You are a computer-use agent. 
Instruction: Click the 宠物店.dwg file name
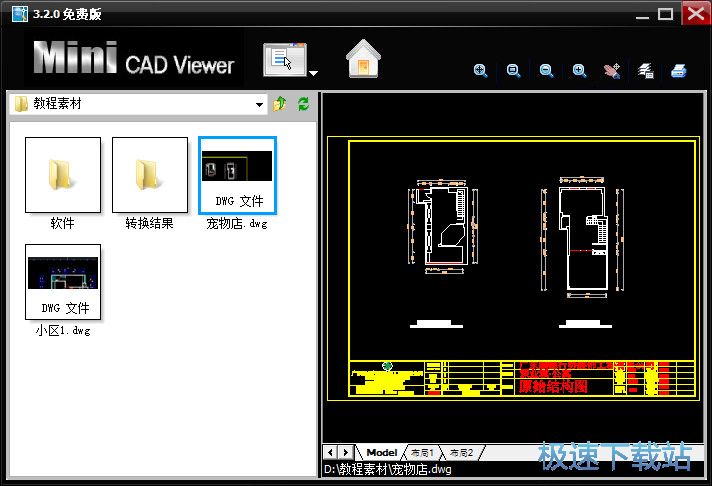[237, 223]
